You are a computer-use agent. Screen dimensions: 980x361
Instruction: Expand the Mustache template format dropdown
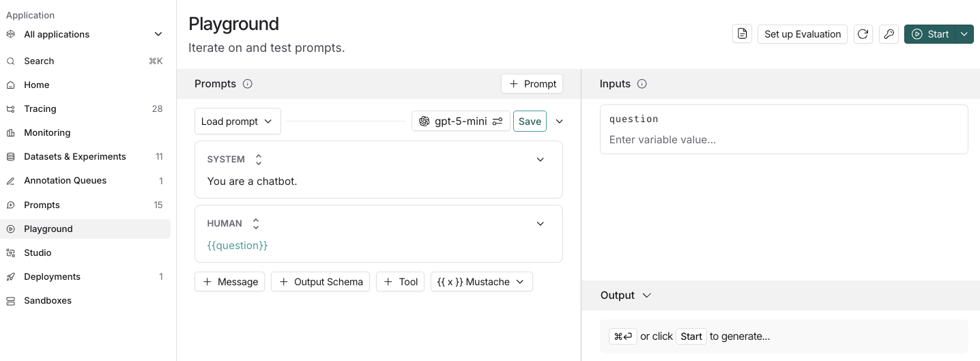(x=481, y=282)
